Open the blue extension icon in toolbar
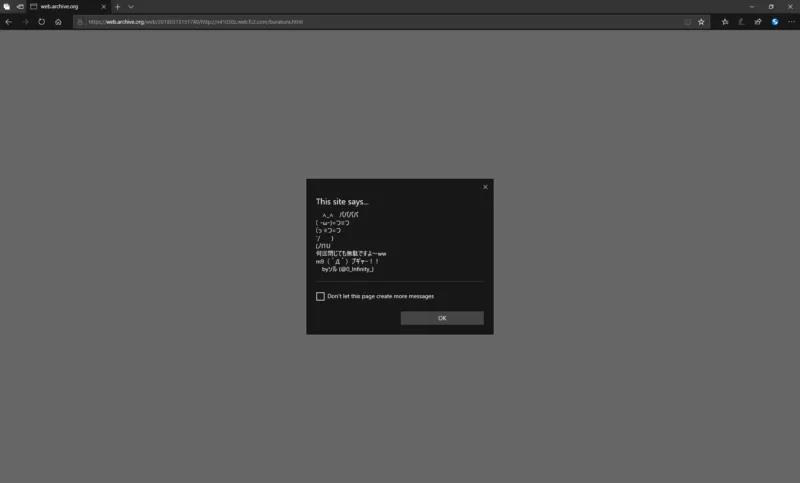The width and height of the screenshot is (800, 483). click(774, 21)
